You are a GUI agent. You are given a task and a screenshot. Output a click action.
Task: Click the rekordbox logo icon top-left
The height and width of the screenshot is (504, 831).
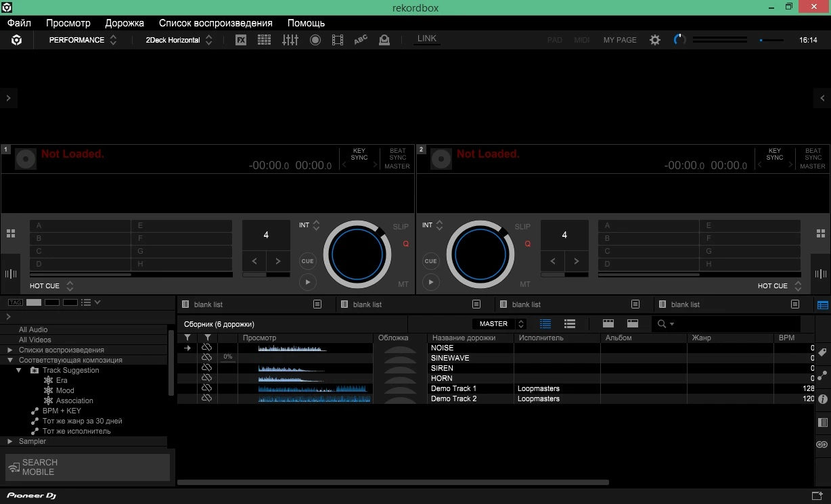[16, 40]
